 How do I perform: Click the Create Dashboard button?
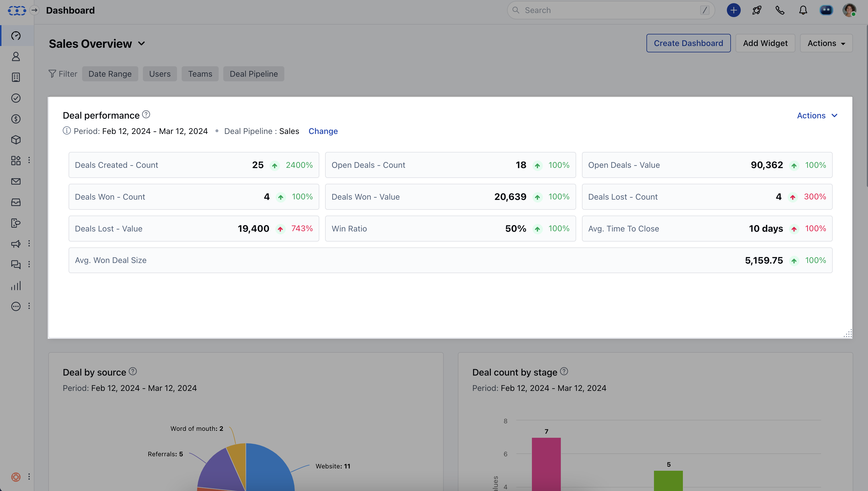pyautogui.click(x=688, y=43)
